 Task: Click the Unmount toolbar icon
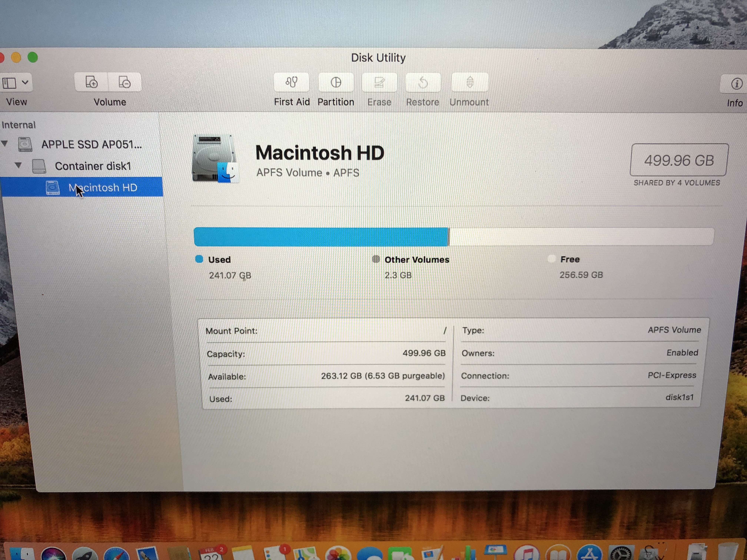tap(469, 82)
